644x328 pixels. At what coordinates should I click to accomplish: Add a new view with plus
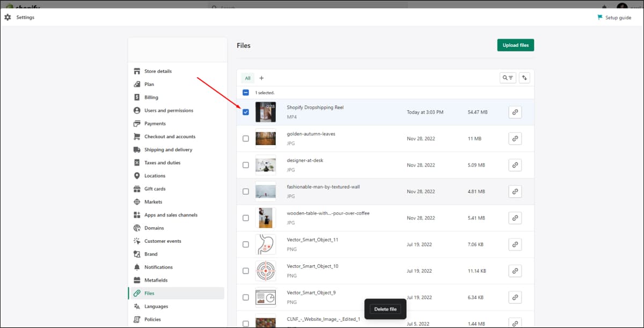pyautogui.click(x=261, y=78)
